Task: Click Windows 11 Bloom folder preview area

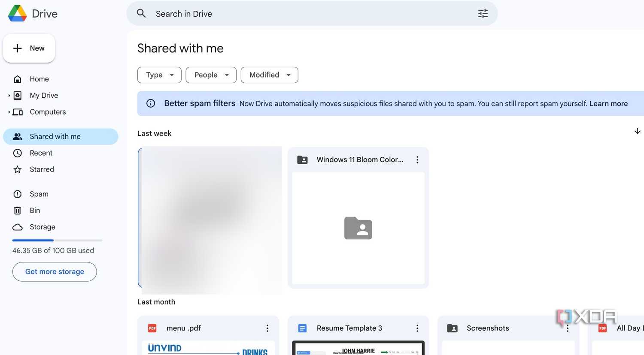Action: [x=358, y=228]
